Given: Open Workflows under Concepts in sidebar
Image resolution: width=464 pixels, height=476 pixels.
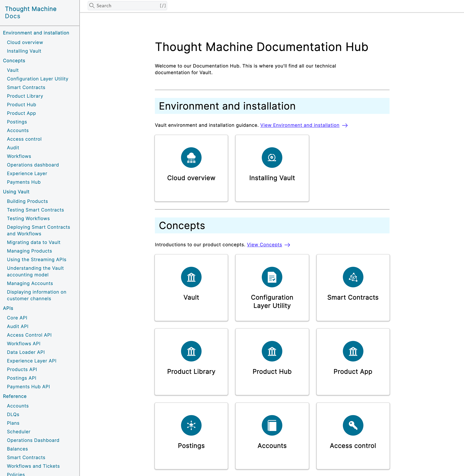Looking at the screenshot, I should coord(19,156).
